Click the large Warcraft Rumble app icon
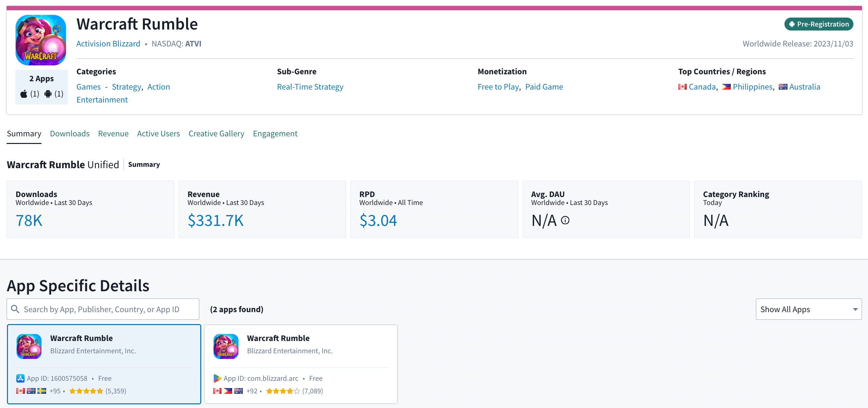The height and width of the screenshot is (408, 868). tap(41, 40)
